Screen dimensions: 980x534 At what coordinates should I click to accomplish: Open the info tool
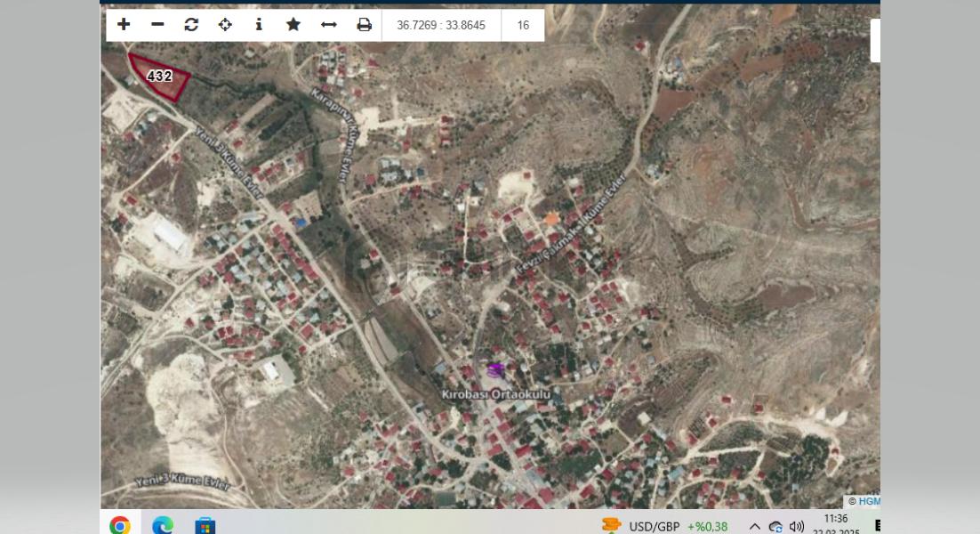click(x=259, y=24)
